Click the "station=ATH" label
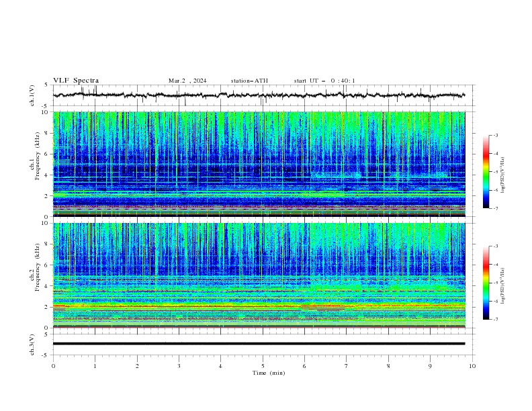532x411 pixels. pyautogui.click(x=249, y=81)
